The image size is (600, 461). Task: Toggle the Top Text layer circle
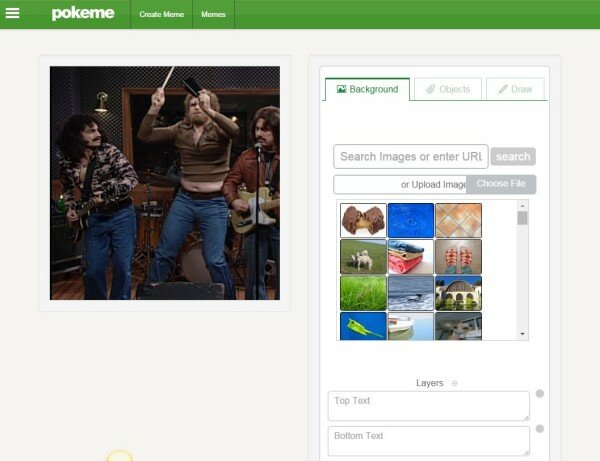[540, 393]
